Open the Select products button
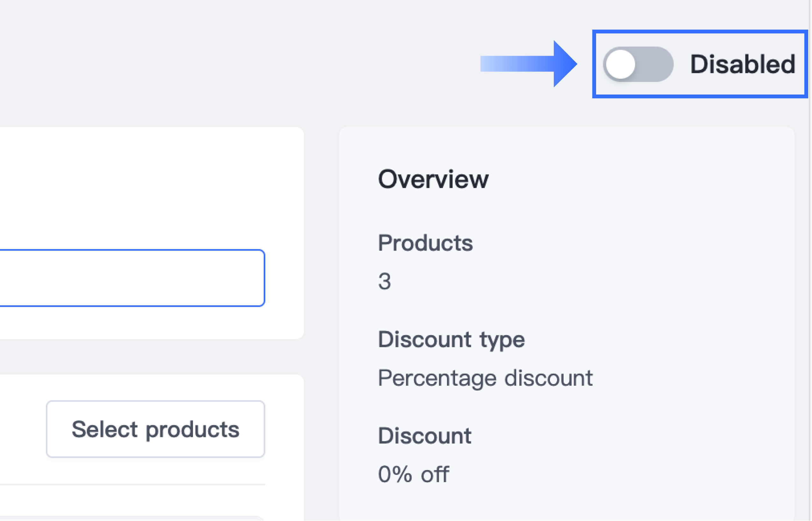 155,429
